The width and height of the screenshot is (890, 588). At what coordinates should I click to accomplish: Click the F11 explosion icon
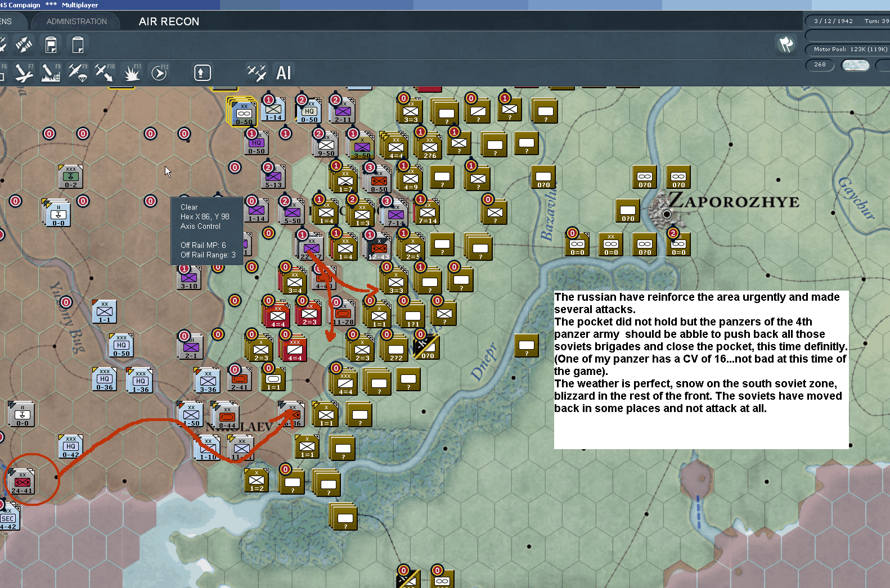[132, 73]
